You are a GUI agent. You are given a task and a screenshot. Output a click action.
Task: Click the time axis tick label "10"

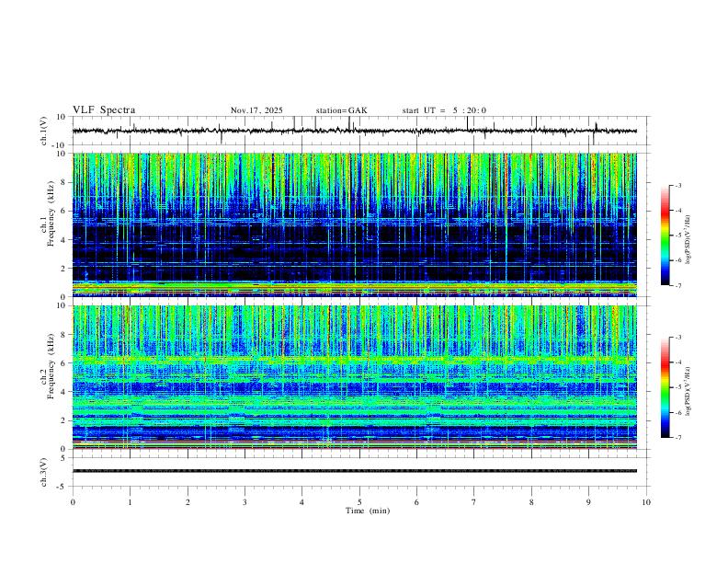pyautogui.click(x=646, y=502)
